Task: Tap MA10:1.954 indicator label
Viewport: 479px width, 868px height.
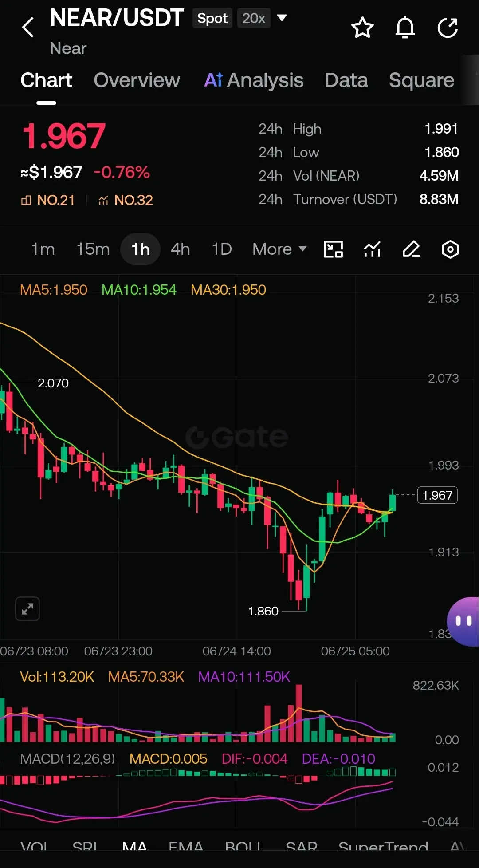Action: coord(139,290)
